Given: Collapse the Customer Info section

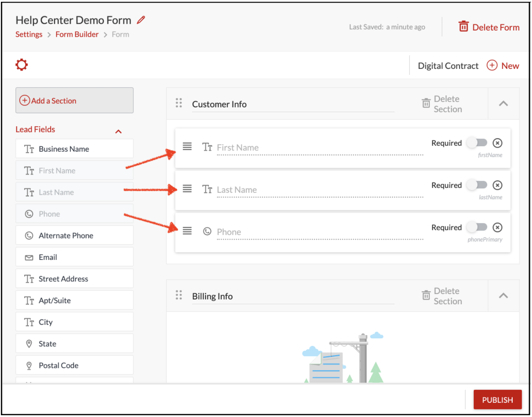Looking at the screenshot, I should (x=503, y=103).
